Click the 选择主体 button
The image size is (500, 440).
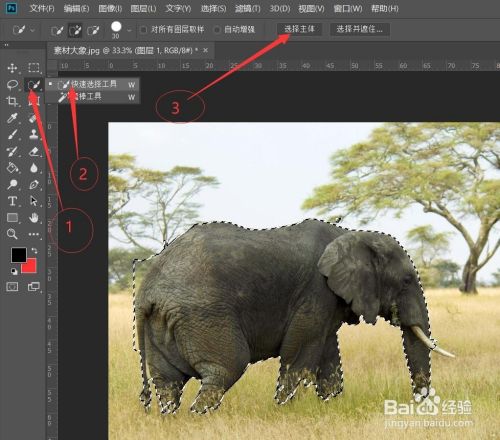299,29
